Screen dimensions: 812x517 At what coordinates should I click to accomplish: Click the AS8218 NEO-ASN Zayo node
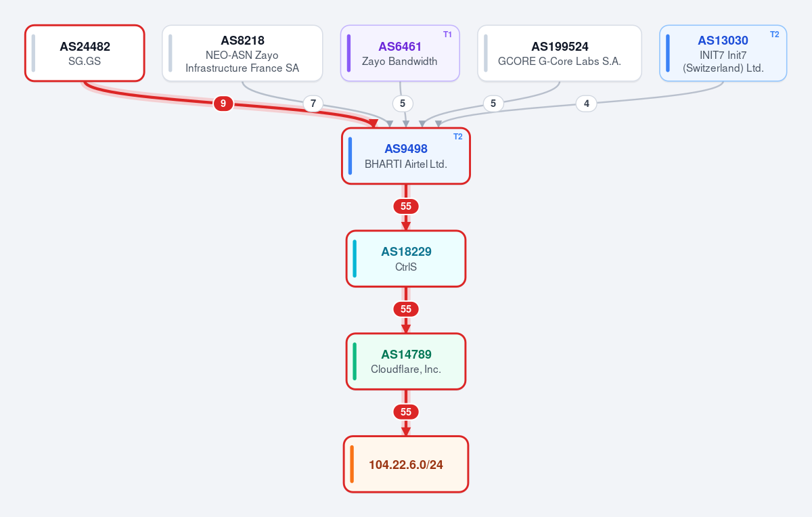coord(242,53)
